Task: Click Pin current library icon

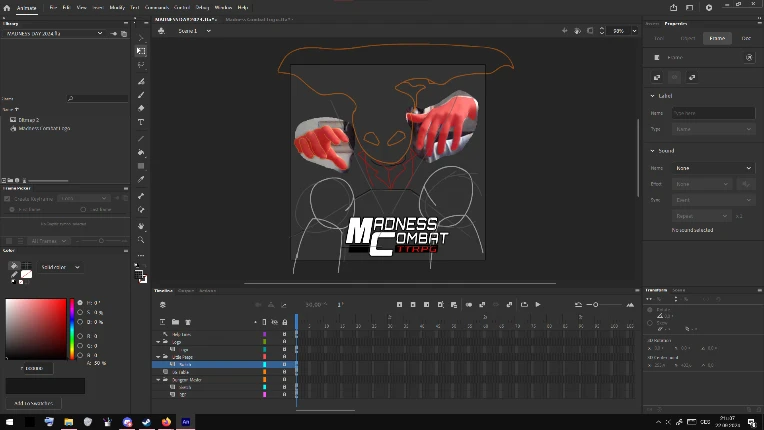Action: (x=114, y=34)
